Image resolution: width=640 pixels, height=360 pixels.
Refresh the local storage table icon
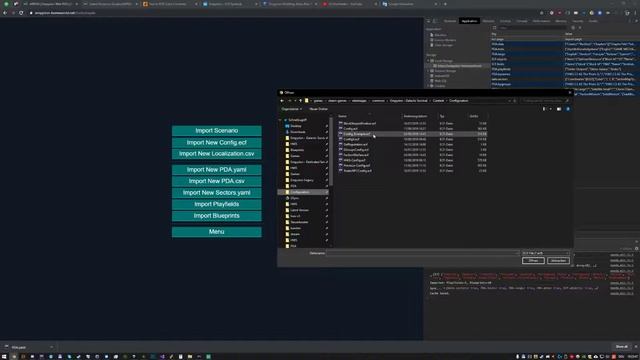pyautogui.click(x=494, y=28)
